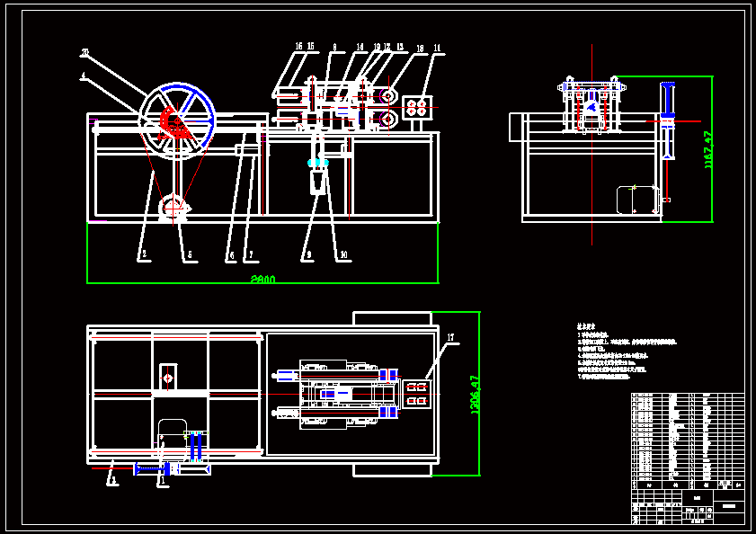Click part callout number 12
The width and height of the screenshot is (756, 534).
(387, 47)
